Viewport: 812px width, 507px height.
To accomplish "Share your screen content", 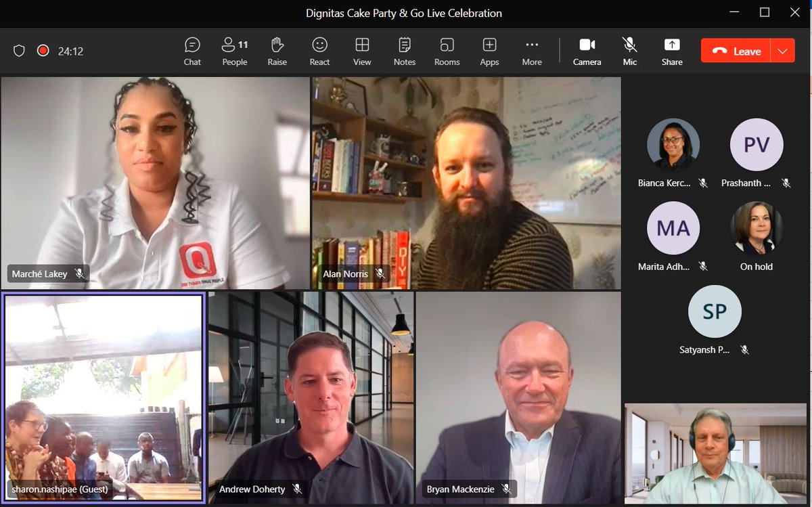I will point(672,51).
